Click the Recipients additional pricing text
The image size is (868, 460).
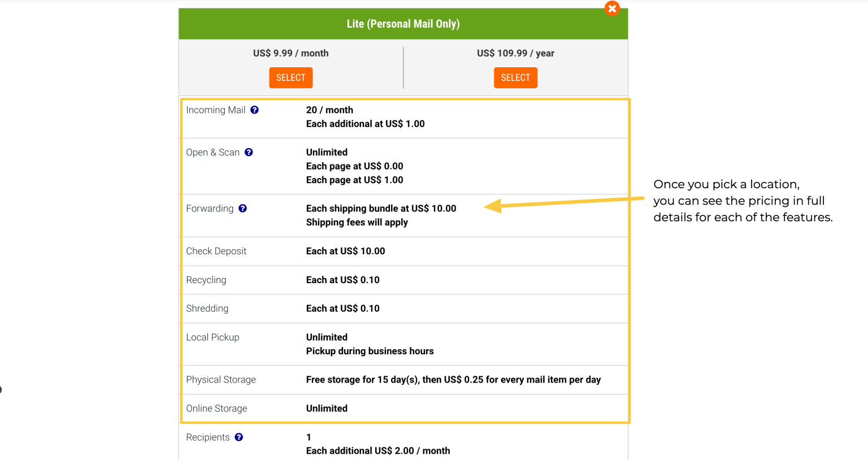coord(377,450)
